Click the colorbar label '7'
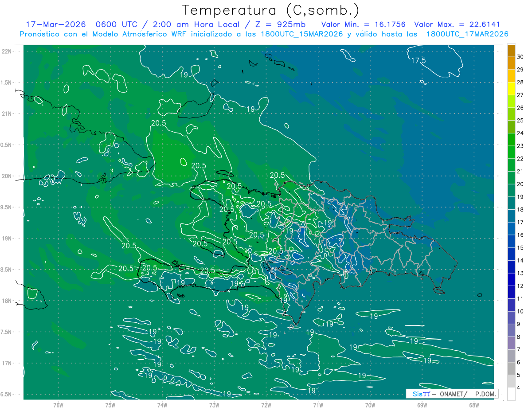This screenshot has height=411, width=532. (519, 350)
